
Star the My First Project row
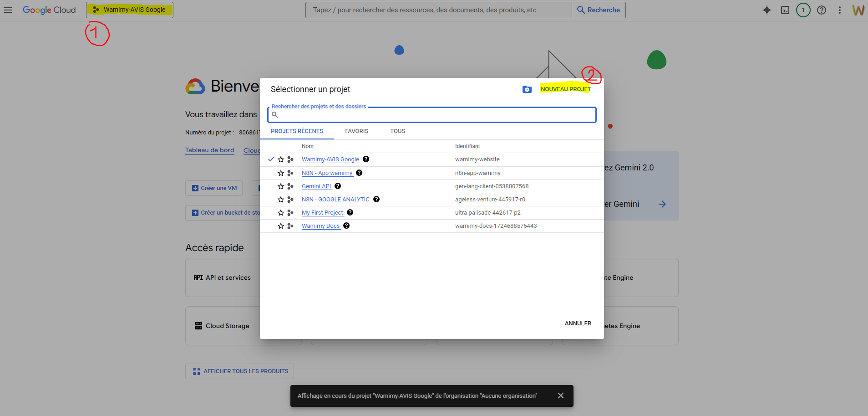pyautogui.click(x=281, y=213)
